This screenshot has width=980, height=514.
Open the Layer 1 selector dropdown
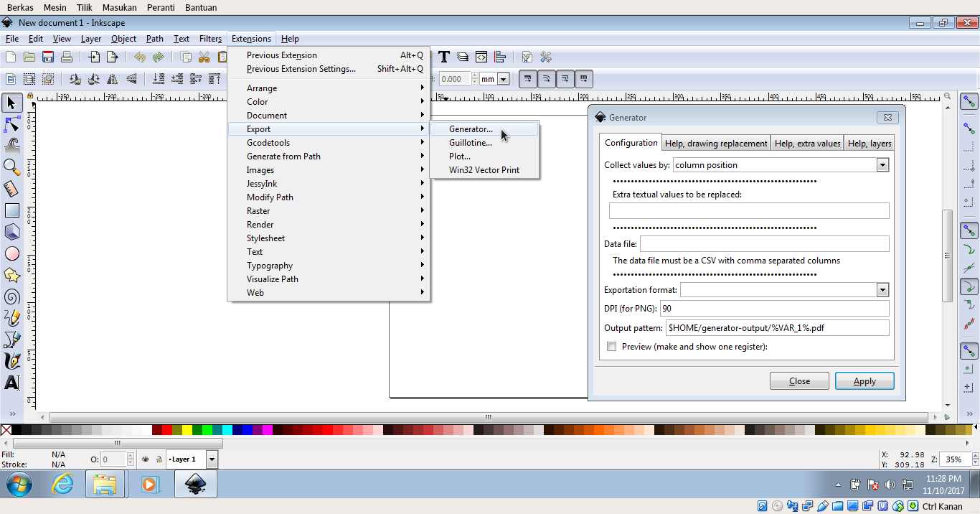point(211,459)
